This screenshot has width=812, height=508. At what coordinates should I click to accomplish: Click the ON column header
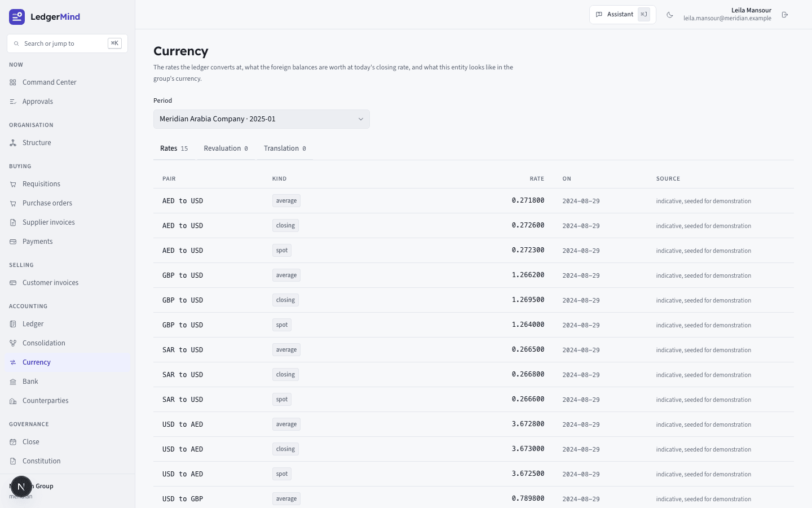pos(567,179)
